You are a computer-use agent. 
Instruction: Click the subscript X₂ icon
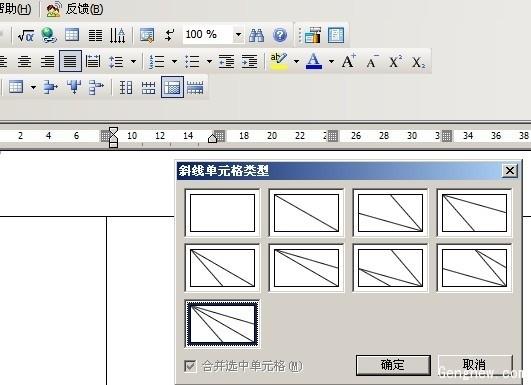click(x=419, y=62)
